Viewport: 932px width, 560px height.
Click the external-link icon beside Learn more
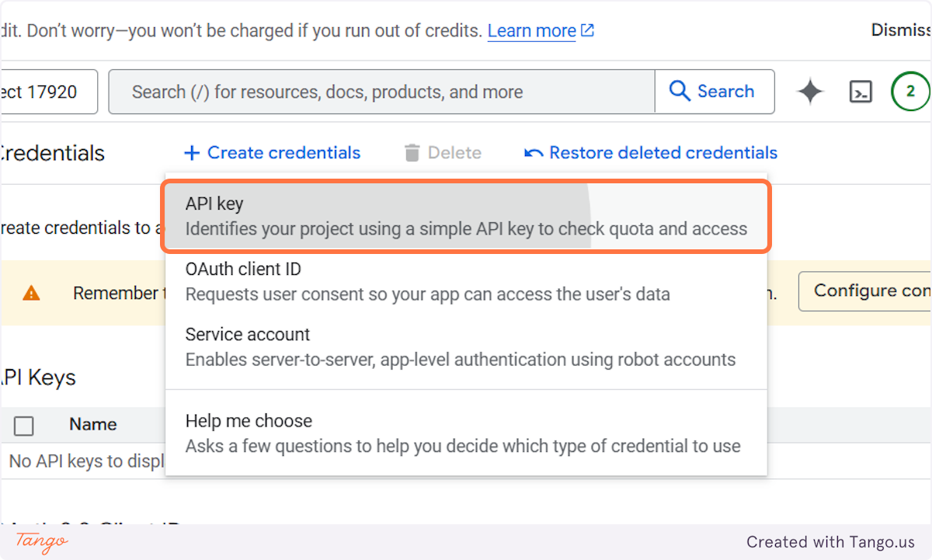click(588, 30)
